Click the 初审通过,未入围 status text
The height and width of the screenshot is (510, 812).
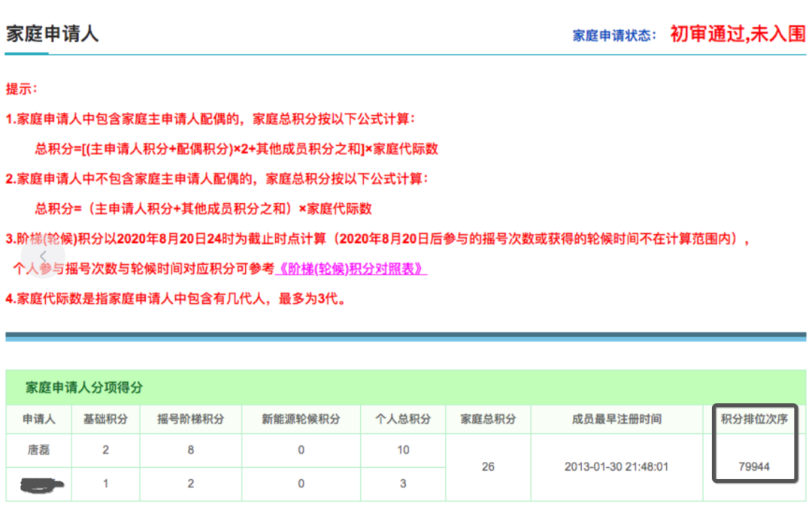click(738, 34)
